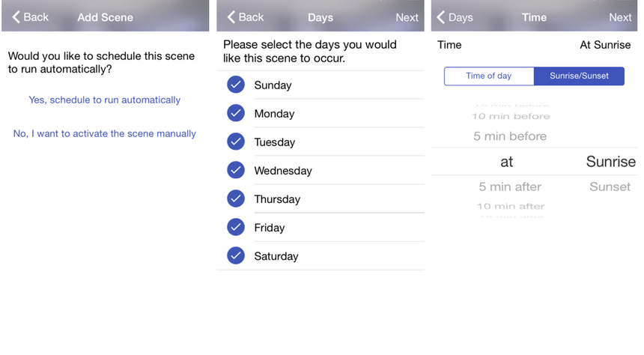Pick 5 min after in the offset picker
This screenshot has height=355, width=644.
[x=510, y=186]
